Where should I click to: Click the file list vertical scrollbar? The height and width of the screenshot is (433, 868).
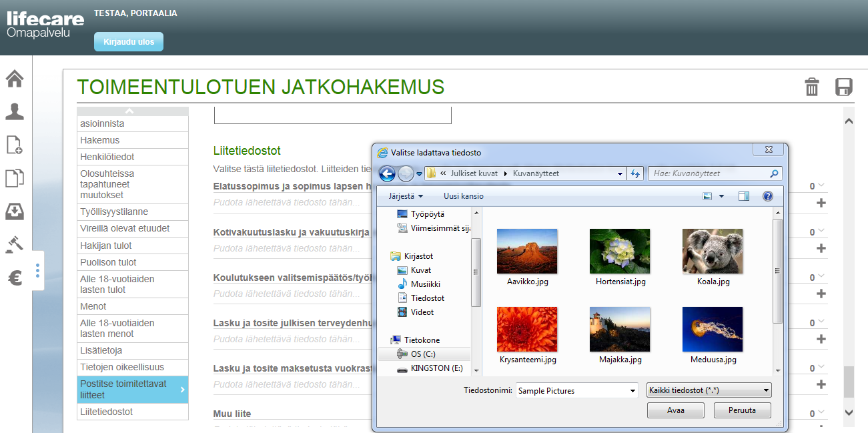[x=778, y=272]
